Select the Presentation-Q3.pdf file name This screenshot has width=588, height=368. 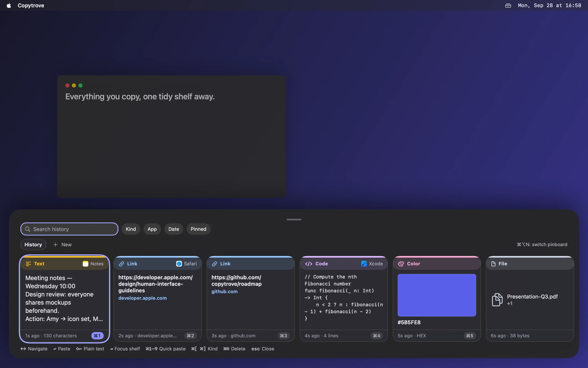coord(532,296)
